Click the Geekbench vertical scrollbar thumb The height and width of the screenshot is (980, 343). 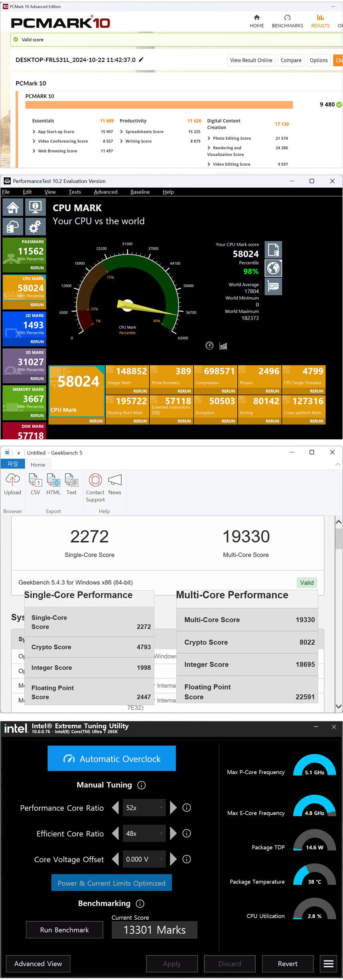(339, 538)
